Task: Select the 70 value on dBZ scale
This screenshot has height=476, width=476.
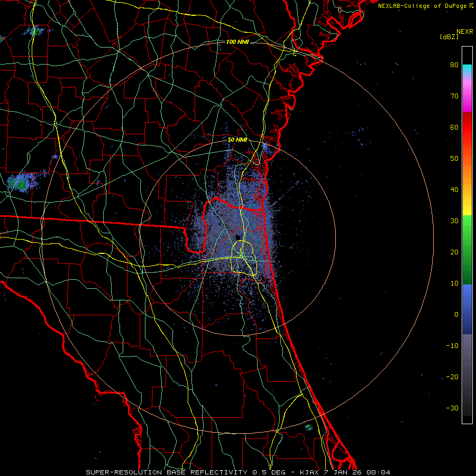Action: coord(454,96)
